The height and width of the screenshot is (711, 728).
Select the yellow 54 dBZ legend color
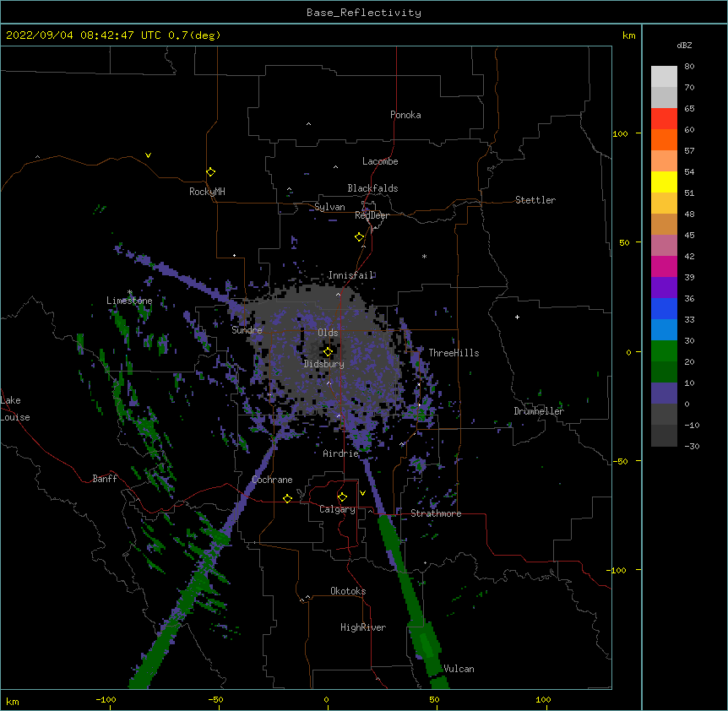664,182
